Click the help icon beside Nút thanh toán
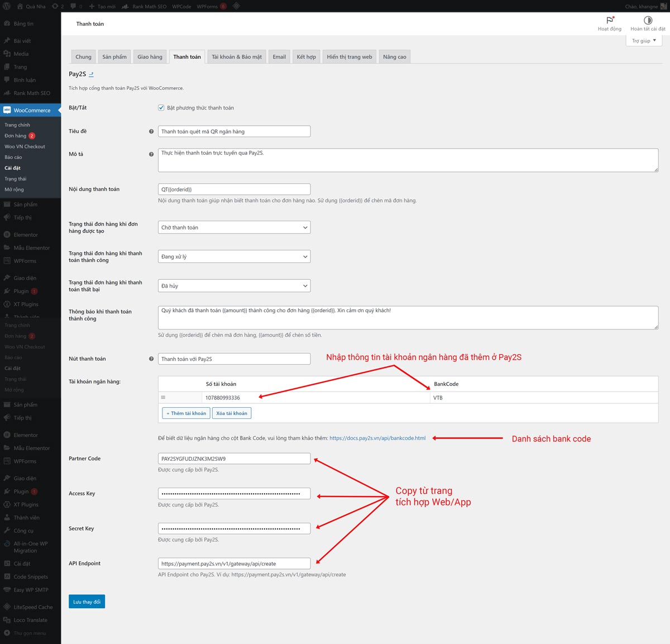Screen dimensions: 670x644 click(151, 359)
